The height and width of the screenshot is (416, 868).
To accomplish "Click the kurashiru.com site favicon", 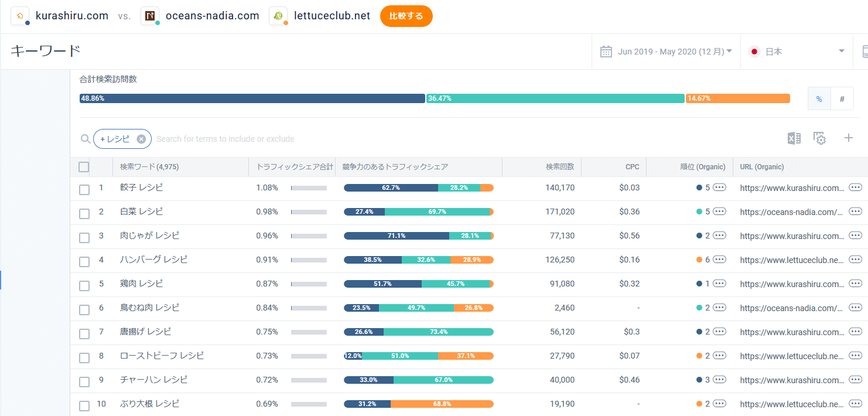I will [20, 16].
